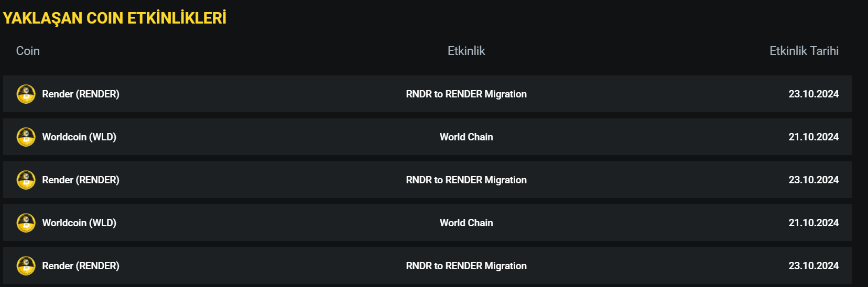
Task: Click the first 23.10.2024 event date
Action: coord(813,94)
